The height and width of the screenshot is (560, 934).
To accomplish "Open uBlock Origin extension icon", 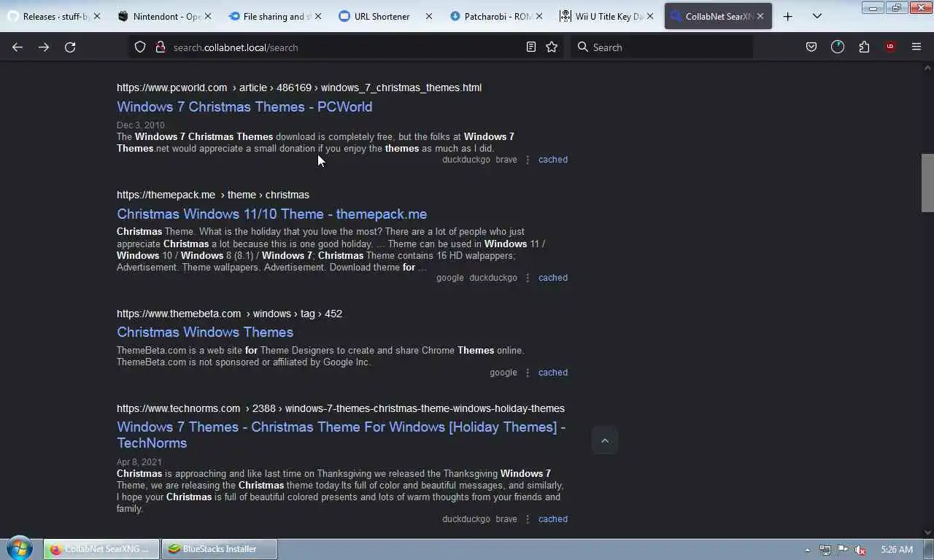I will coord(890,47).
